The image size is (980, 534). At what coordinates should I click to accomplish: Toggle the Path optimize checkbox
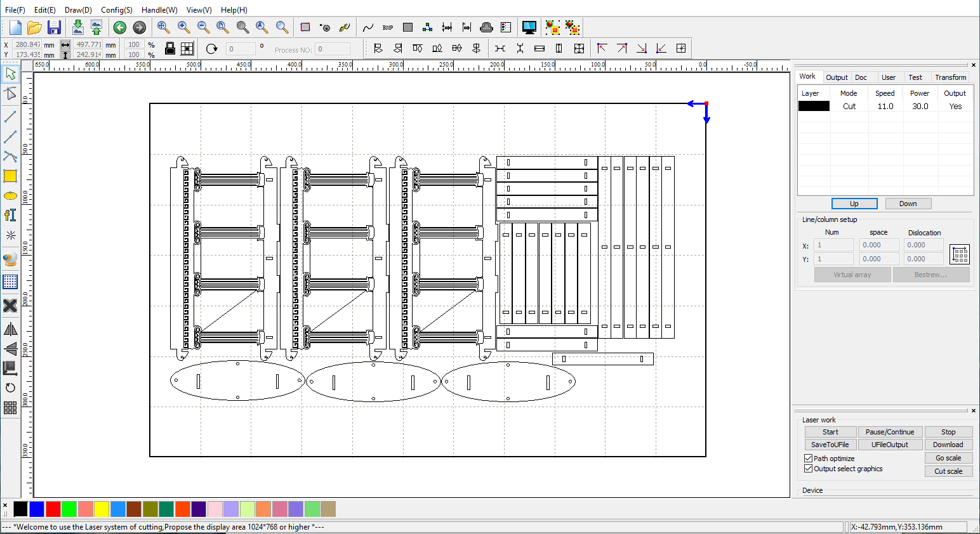808,459
